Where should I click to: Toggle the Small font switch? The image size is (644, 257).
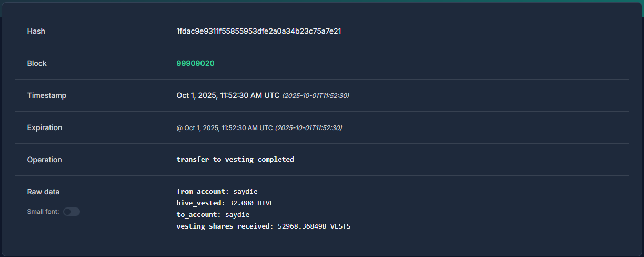coord(71,212)
